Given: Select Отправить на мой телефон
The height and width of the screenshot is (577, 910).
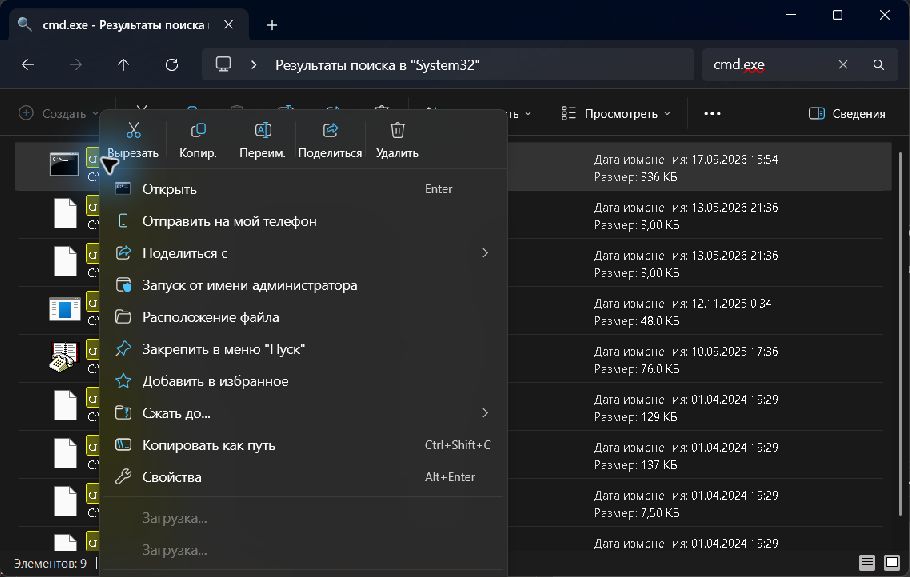Looking at the screenshot, I should click(x=302, y=221).
